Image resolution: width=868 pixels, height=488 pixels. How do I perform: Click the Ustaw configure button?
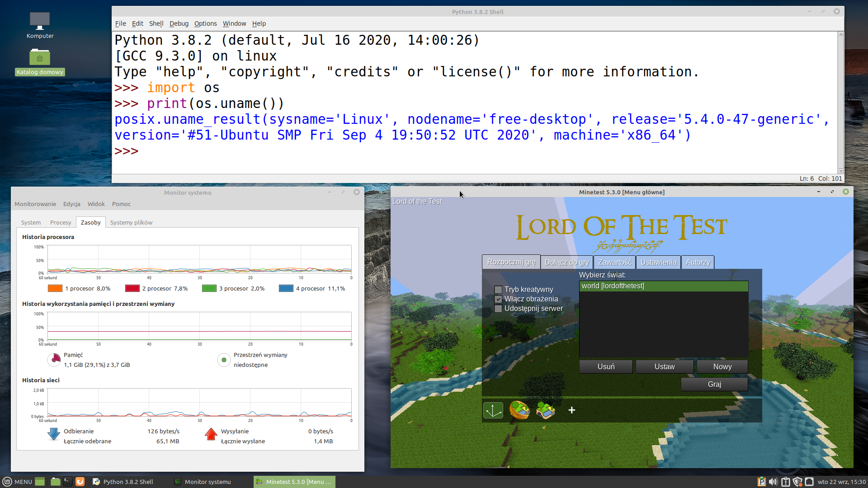coord(665,366)
